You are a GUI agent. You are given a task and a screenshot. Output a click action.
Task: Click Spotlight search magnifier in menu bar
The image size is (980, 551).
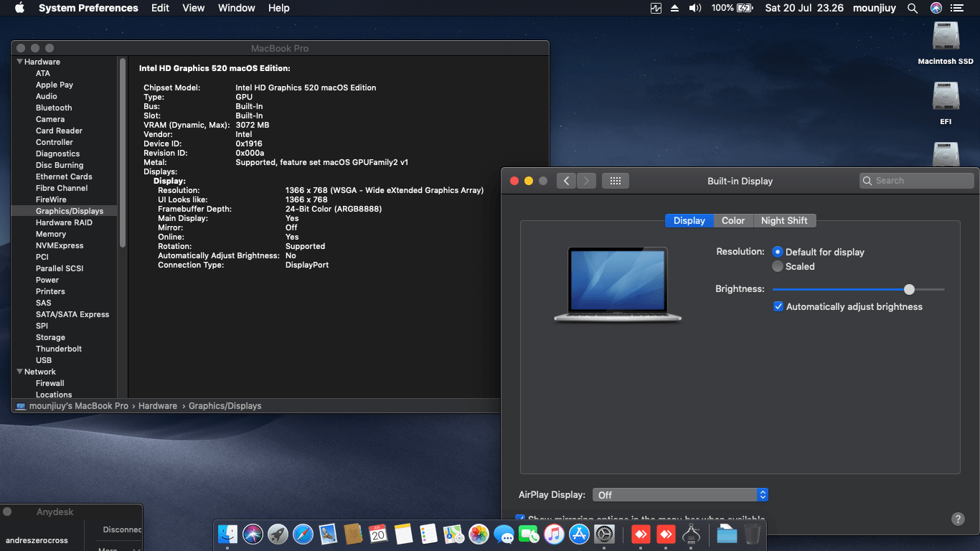tap(913, 8)
